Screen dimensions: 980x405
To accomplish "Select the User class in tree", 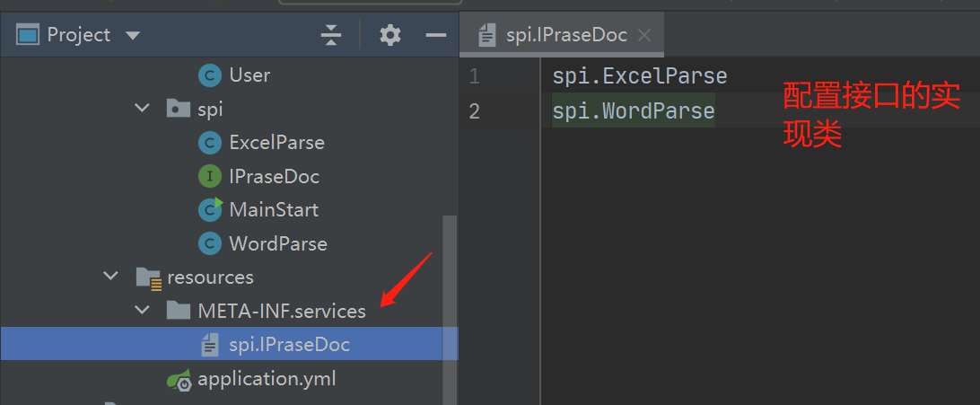I will 249,75.
